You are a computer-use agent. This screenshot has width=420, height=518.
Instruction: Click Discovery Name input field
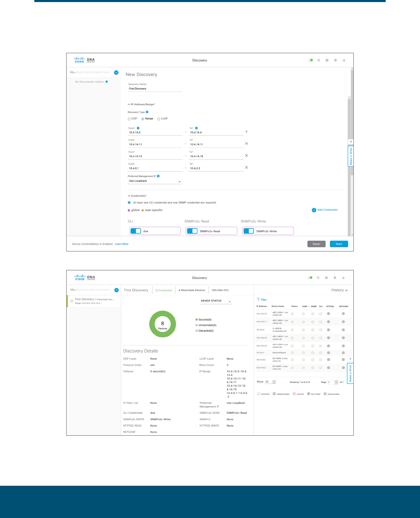click(155, 89)
